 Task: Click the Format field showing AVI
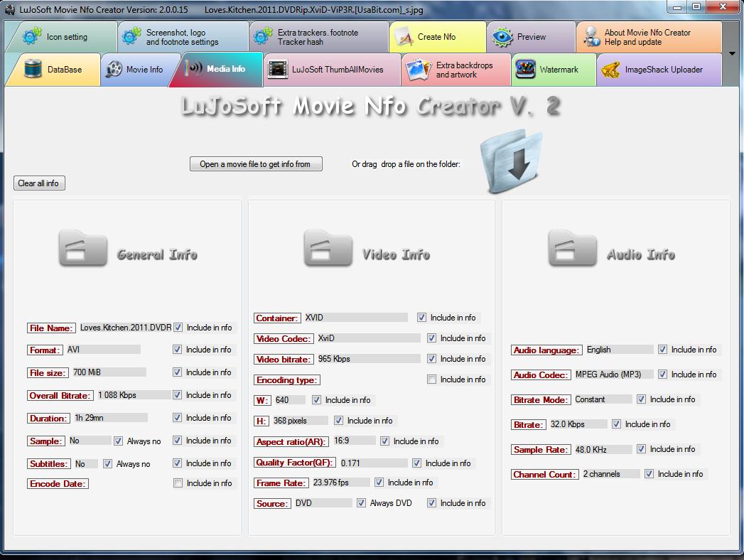point(103,350)
